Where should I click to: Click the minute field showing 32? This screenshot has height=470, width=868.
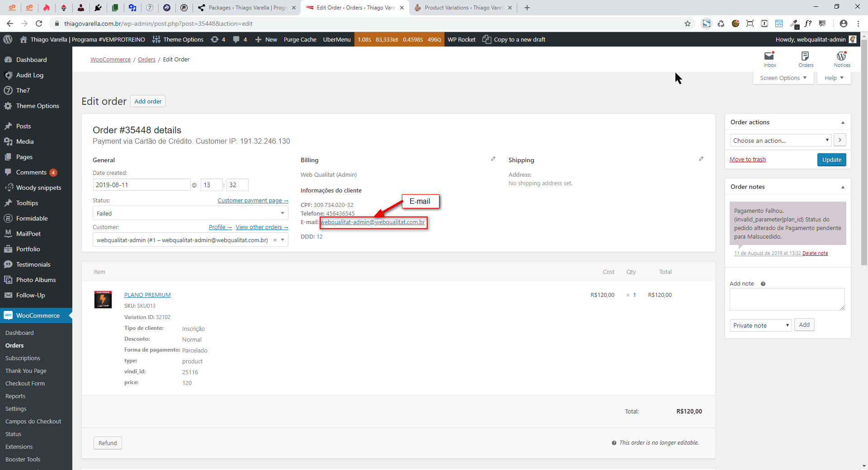tap(237, 185)
